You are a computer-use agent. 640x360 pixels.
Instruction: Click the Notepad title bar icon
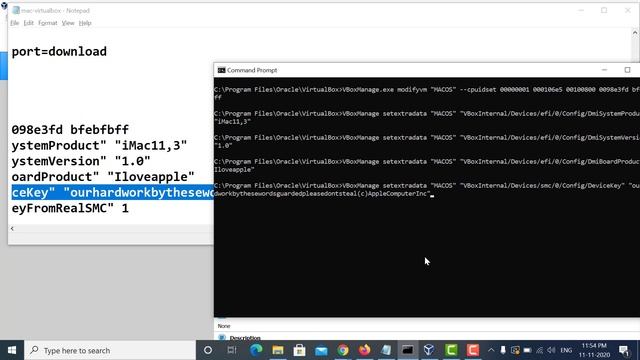click(16, 10)
